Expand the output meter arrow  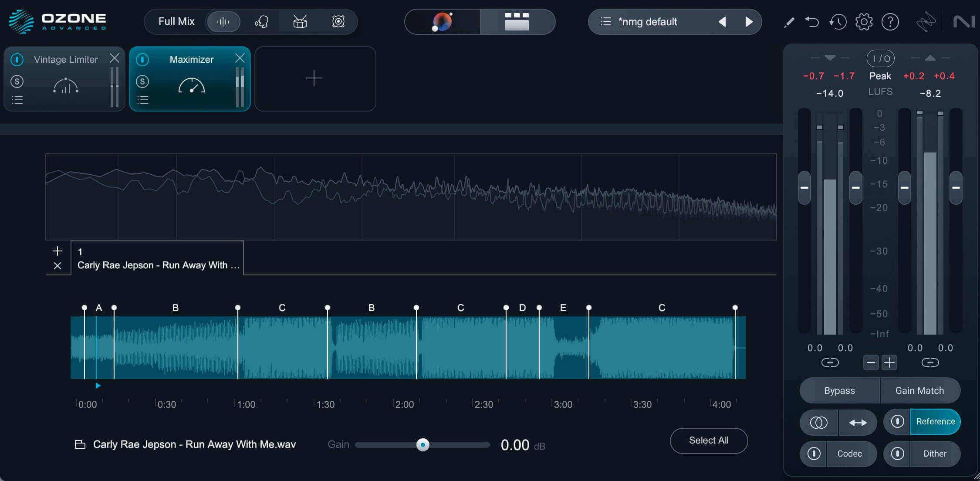coord(930,58)
